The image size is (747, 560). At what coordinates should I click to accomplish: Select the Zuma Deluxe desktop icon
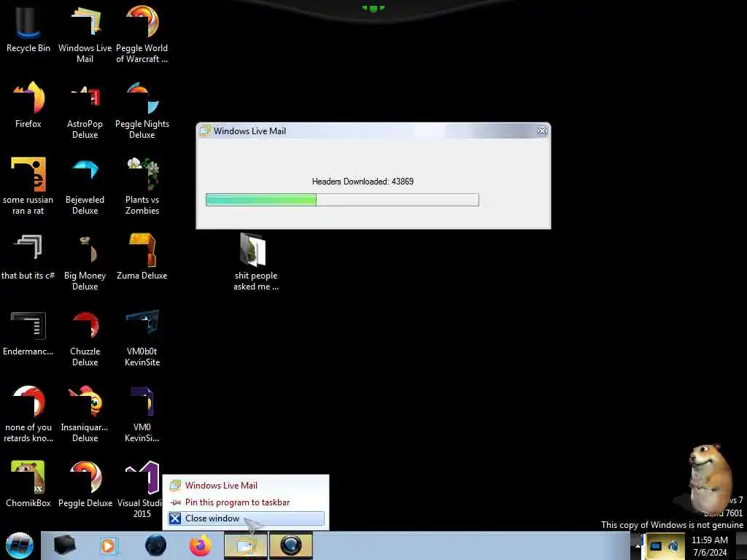coord(142,256)
